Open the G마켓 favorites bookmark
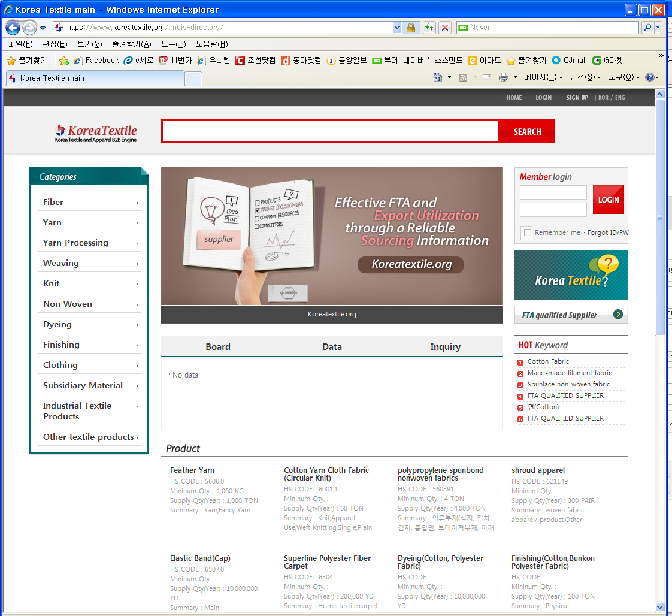The image size is (672, 616). pos(607,61)
